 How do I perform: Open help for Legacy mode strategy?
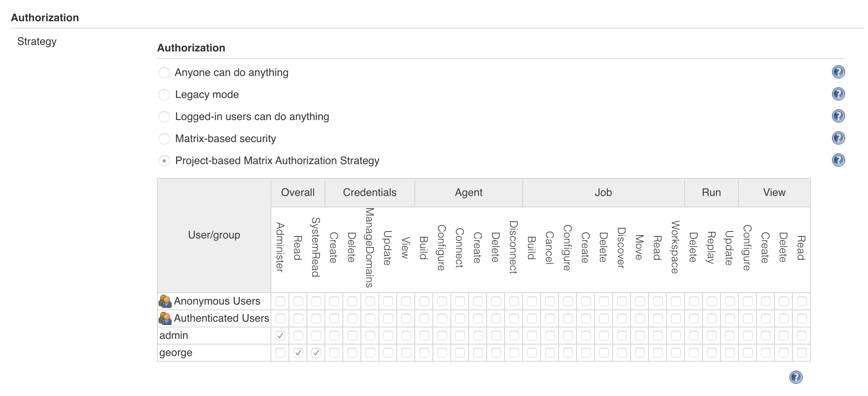coord(838,94)
